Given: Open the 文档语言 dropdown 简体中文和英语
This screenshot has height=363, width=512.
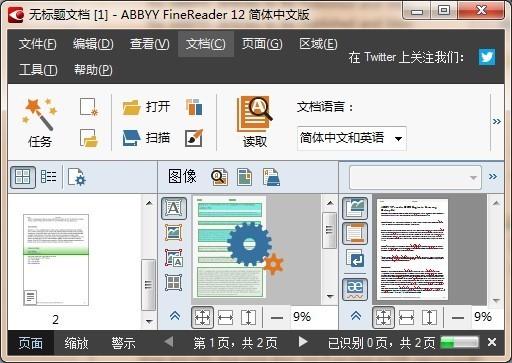Looking at the screenshot, I should click(x=352, y=138).
